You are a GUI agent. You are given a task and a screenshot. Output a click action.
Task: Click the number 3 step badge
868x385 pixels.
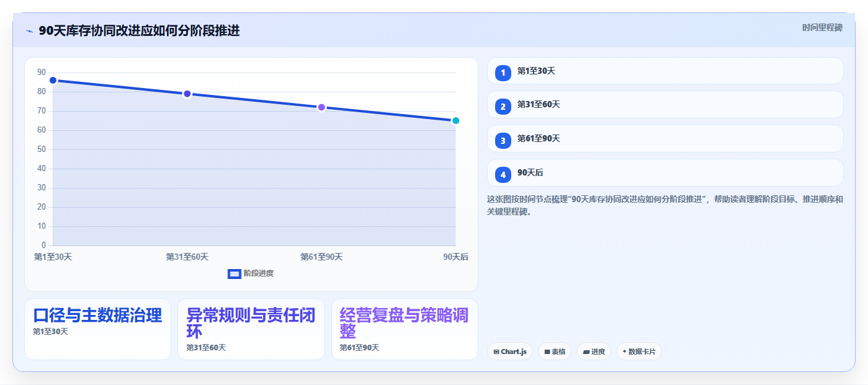point(503,141)
